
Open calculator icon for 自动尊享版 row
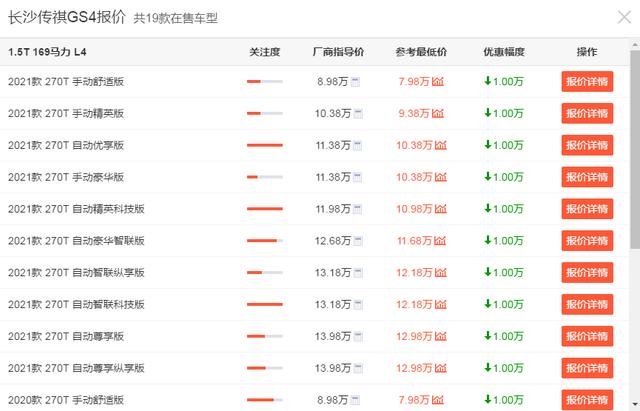coord(358,336)
